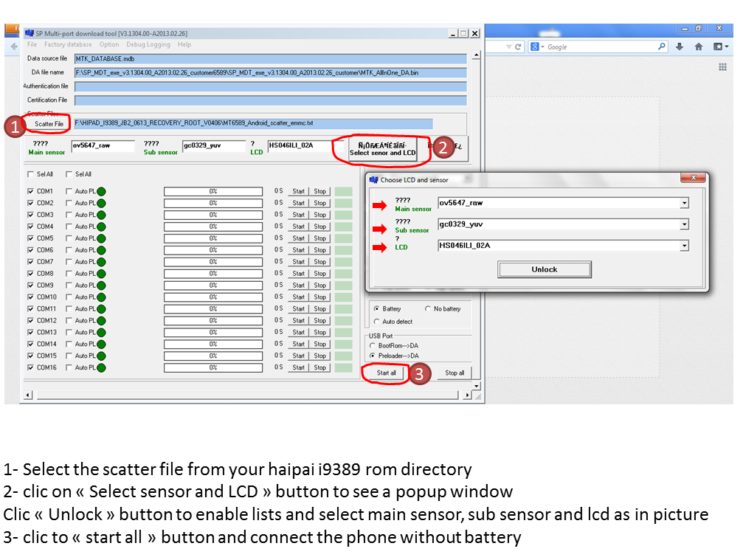Click the page reload icon
This screenshot has height=560, width=743.
(x=519, y=46)
